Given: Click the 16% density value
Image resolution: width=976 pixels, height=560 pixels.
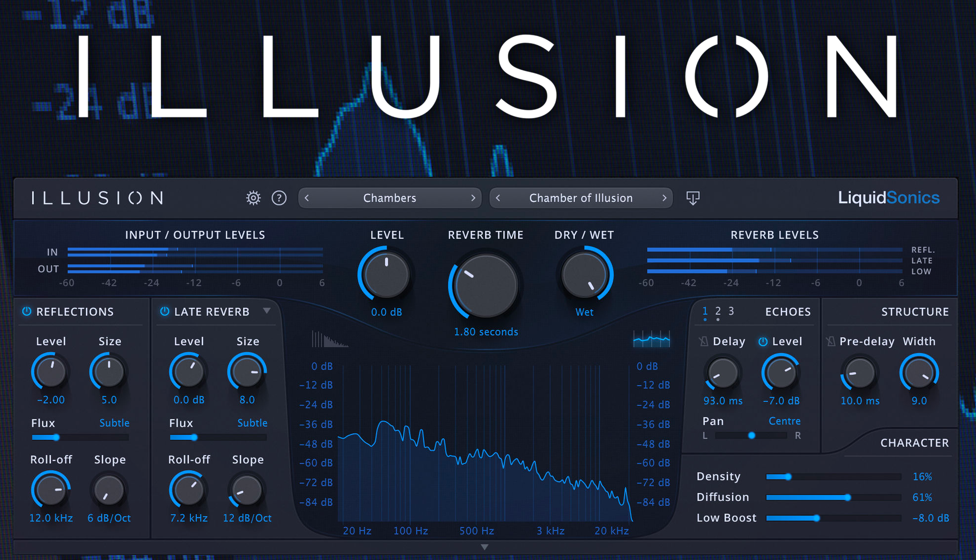Looking at the screenshot, I should (x=922, y=477).
